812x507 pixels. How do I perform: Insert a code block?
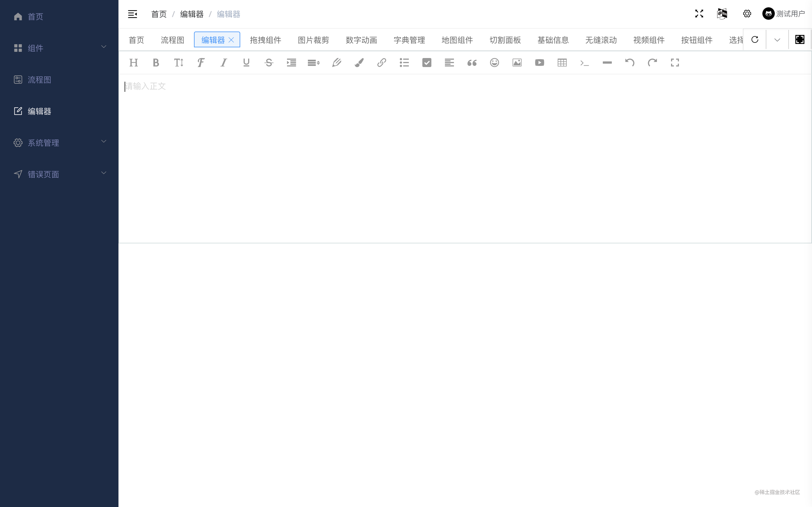[x=584, y=63]
